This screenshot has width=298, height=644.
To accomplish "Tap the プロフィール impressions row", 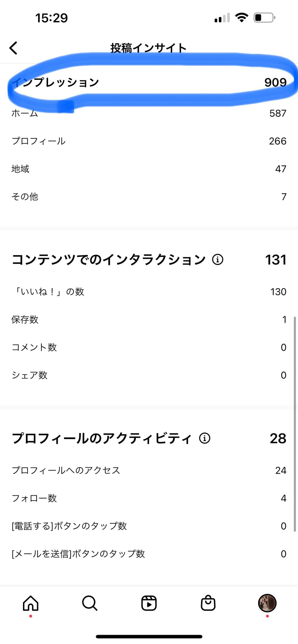I will [149, 141].
